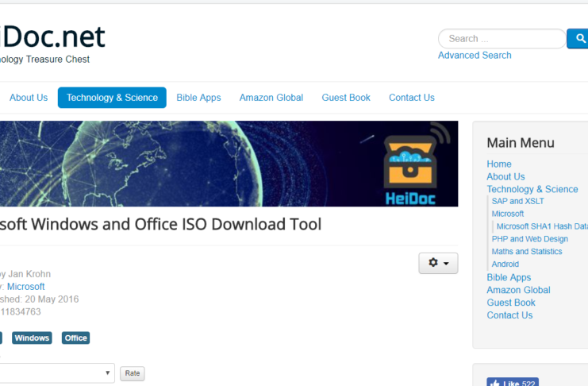Click the Microsoft category link under author
Image resolution: width=588 pixels, height=386 pixels.
(26, 287)
